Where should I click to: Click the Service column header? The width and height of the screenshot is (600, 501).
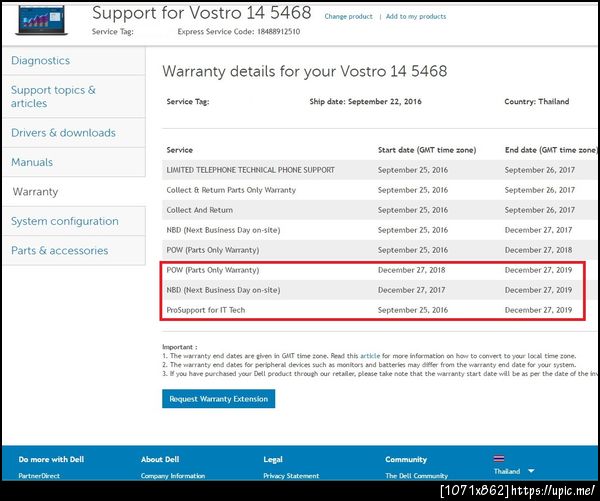click(x=179, y=150)
